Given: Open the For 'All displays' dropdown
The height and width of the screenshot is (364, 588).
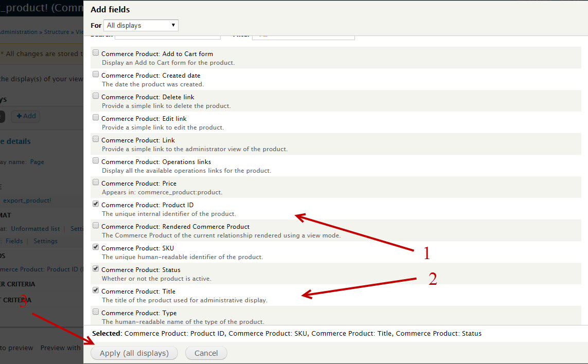Looking at the screenshot, I should tap(140, 26).
